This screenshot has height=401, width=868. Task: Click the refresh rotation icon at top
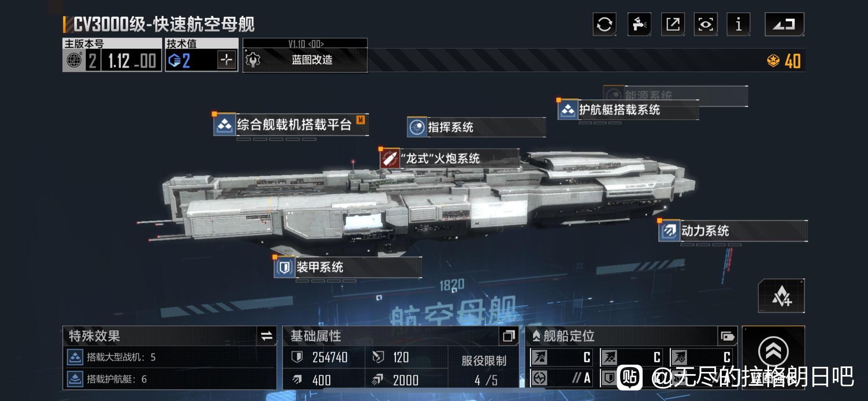click(605, 24)
